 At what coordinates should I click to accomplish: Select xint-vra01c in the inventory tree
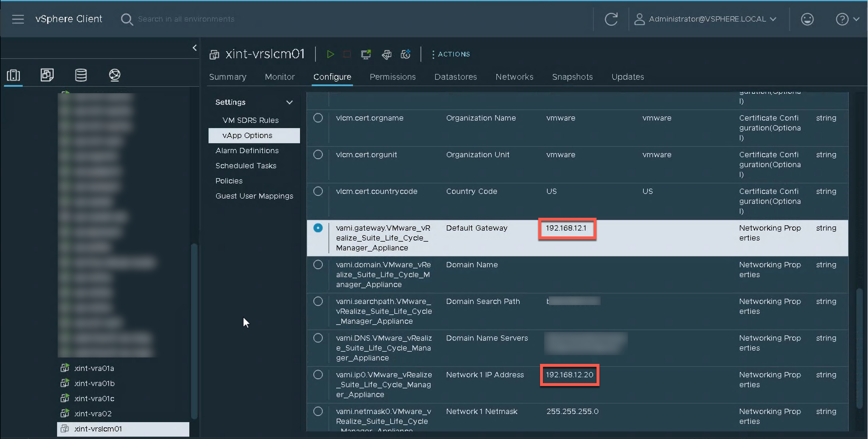[94, 399]
